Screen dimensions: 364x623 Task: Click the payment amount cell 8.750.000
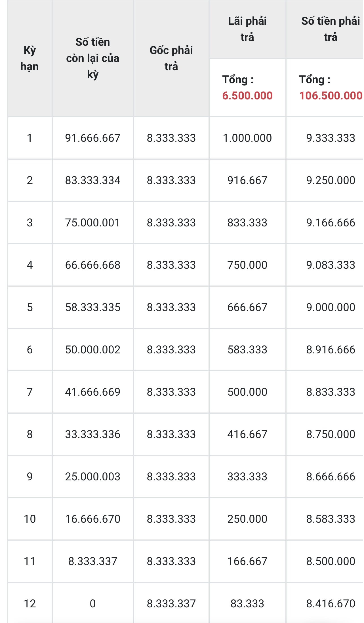pyautogui.click(x=330, y=434)
